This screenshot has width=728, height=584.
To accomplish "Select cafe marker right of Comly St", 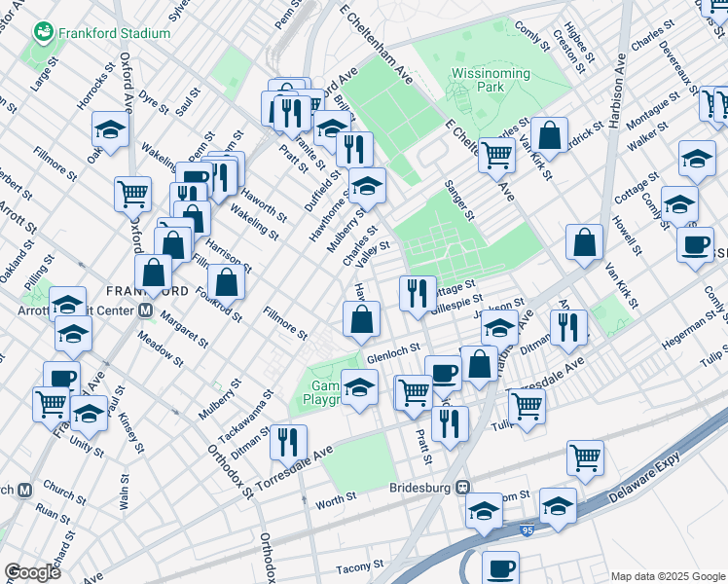I will 695,248.
